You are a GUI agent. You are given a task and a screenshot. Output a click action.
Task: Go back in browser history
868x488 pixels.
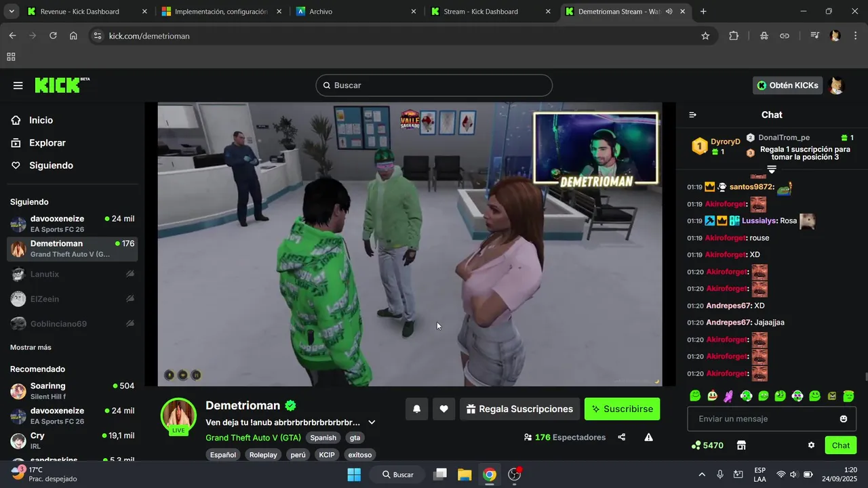(12, 36)
